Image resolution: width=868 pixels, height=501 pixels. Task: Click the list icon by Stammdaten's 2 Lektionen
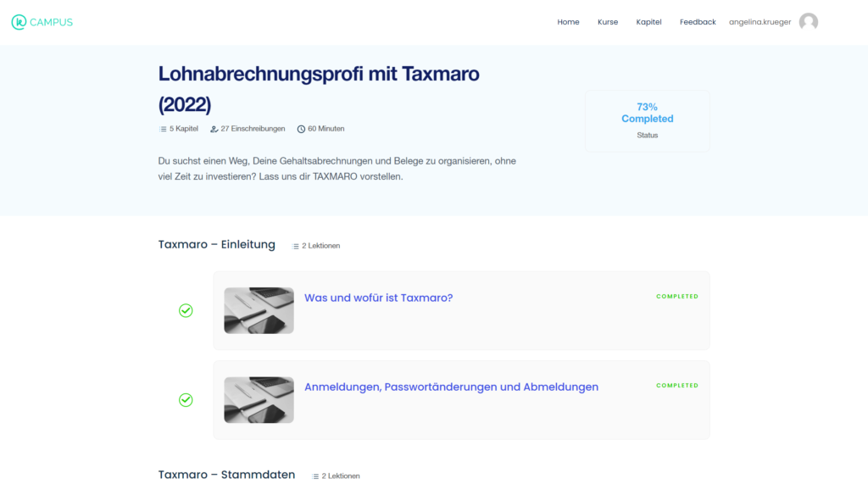pyautogui.click(x=315, y=476)
